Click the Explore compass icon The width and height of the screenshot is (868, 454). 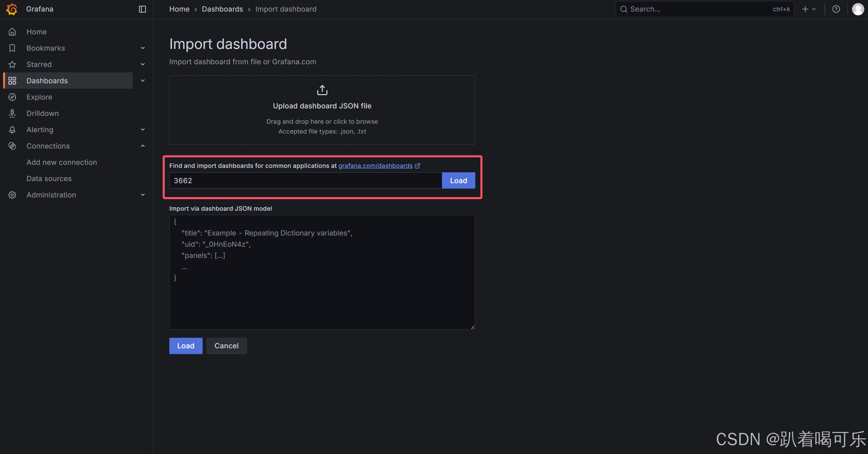point(12,97)
